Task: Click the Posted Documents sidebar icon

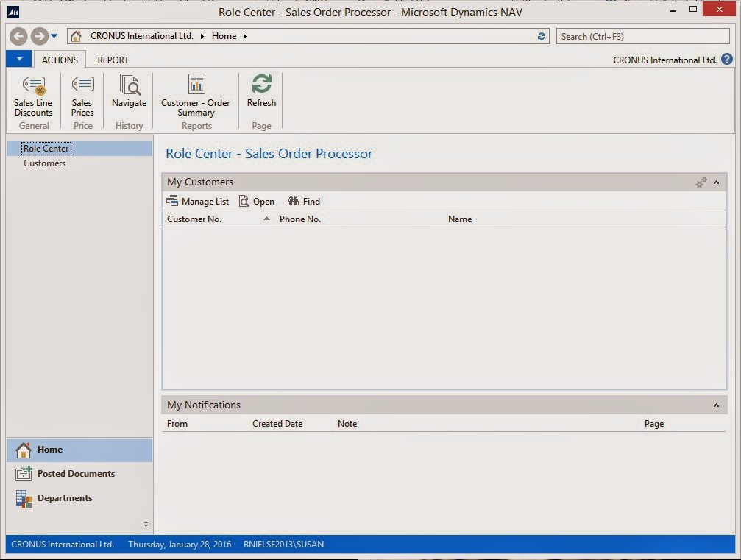Action: click(24, 473)
